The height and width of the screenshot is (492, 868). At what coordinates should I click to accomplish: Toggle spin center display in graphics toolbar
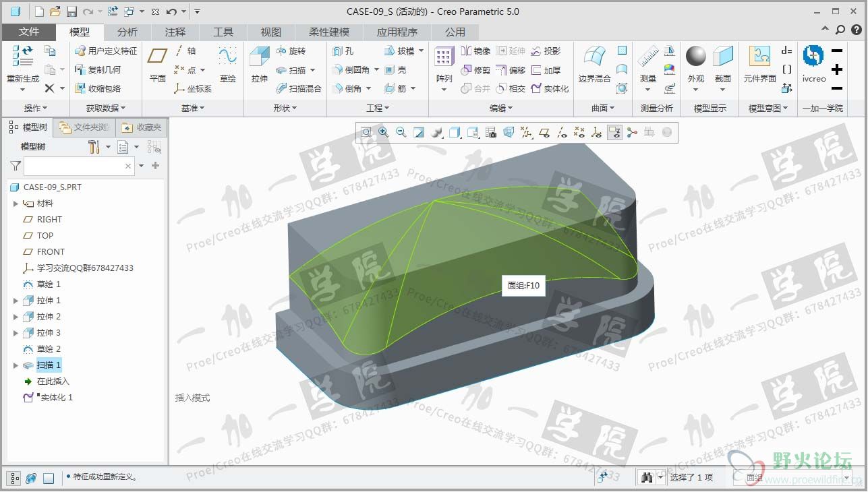tap(632, 132)
